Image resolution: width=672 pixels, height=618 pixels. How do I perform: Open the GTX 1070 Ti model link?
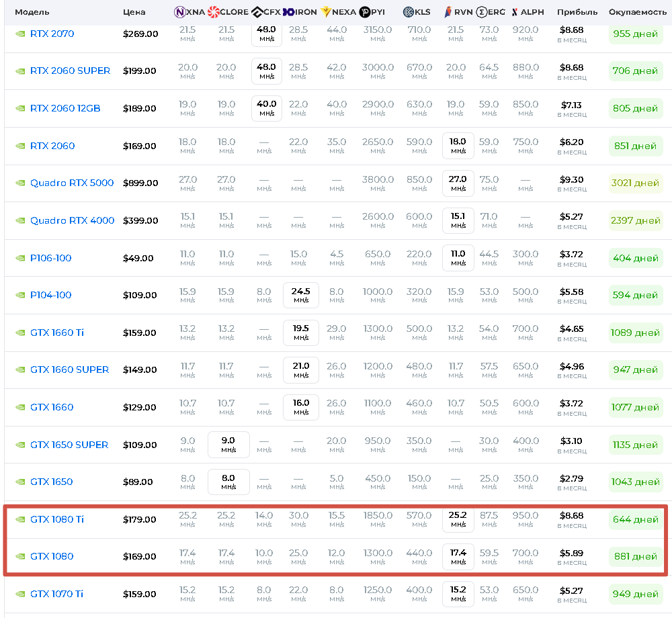click(x=56, y=594)
